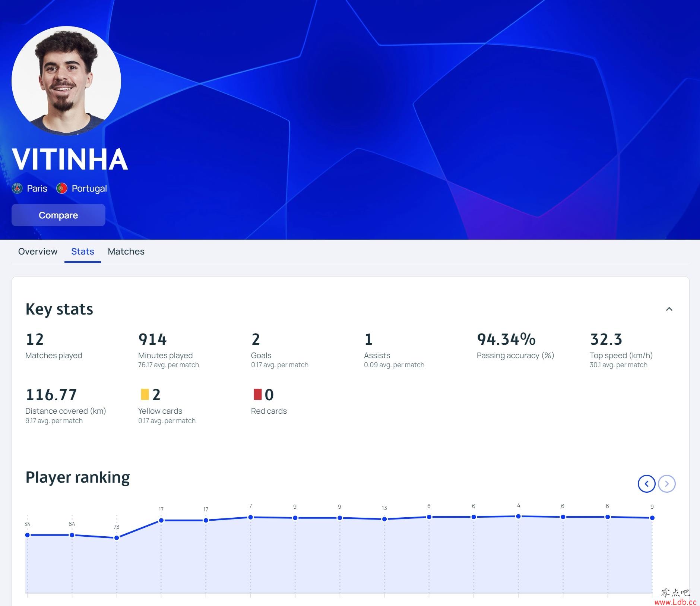Select the Stats tab
This screenshot has width=700, height=606.
tap(83, 252)
